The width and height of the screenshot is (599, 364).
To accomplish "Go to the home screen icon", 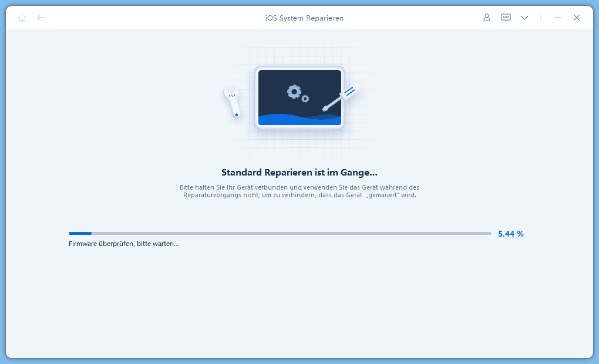I will [22, 18].
